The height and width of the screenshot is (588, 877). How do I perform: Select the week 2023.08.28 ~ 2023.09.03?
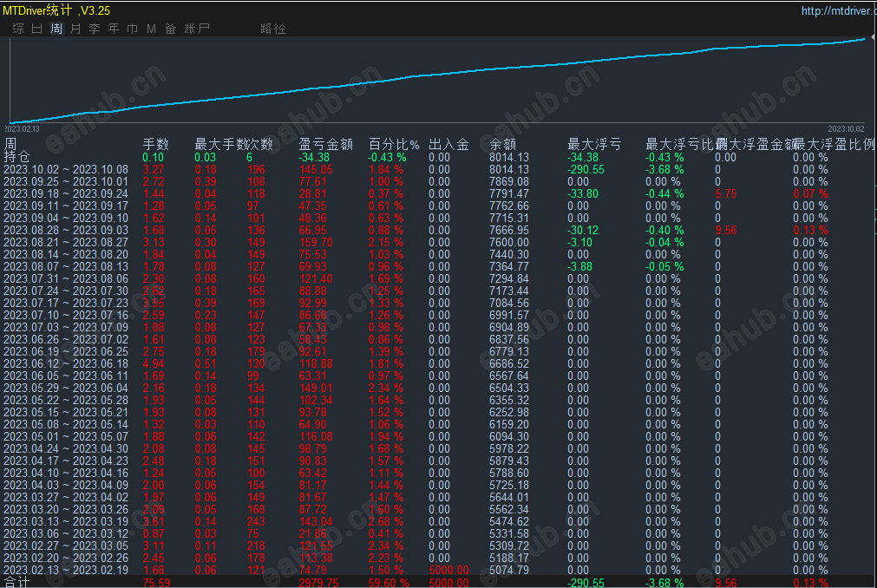pos(66,231)
